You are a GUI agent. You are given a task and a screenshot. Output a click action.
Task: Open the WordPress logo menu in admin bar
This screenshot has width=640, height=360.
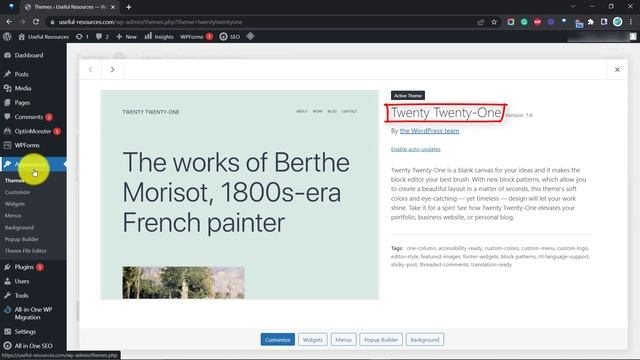tap(7, 37)
